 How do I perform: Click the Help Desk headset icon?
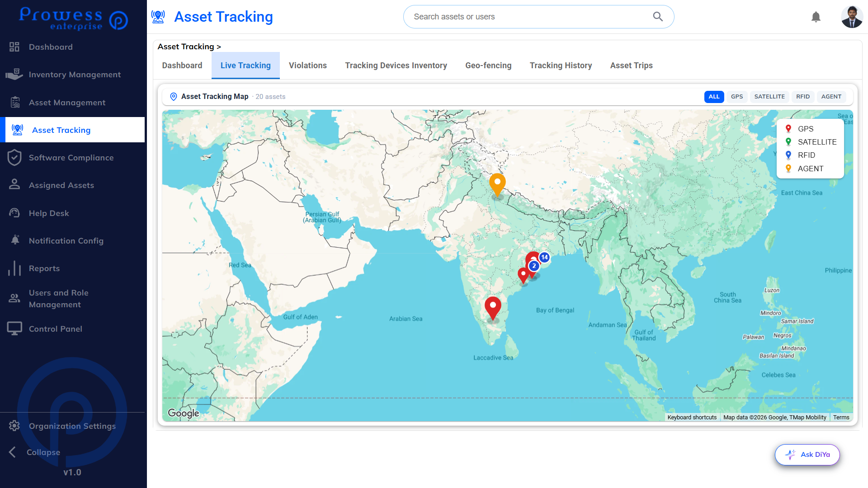pos(14,213)
